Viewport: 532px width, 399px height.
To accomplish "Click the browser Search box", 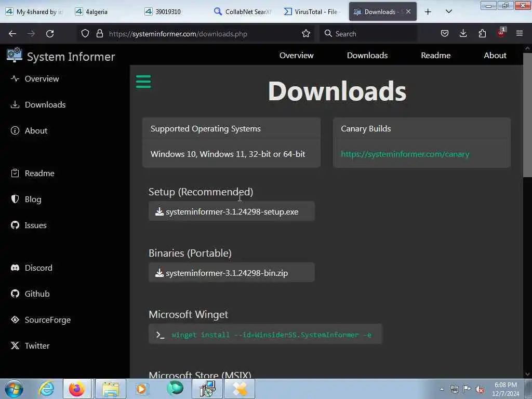I will click(x=368, y=34).
